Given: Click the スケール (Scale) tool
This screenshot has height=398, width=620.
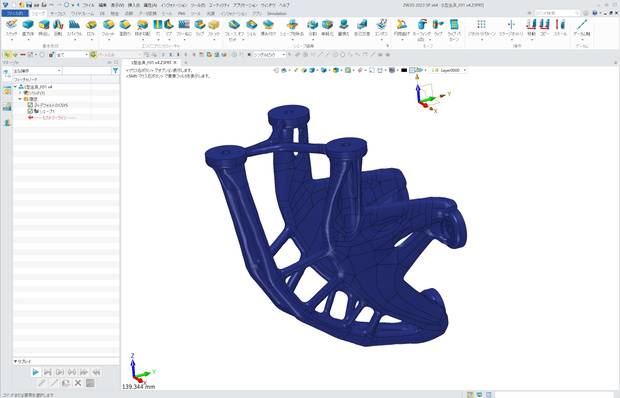Looking at the screenshot, I should (x=560, y=28).
